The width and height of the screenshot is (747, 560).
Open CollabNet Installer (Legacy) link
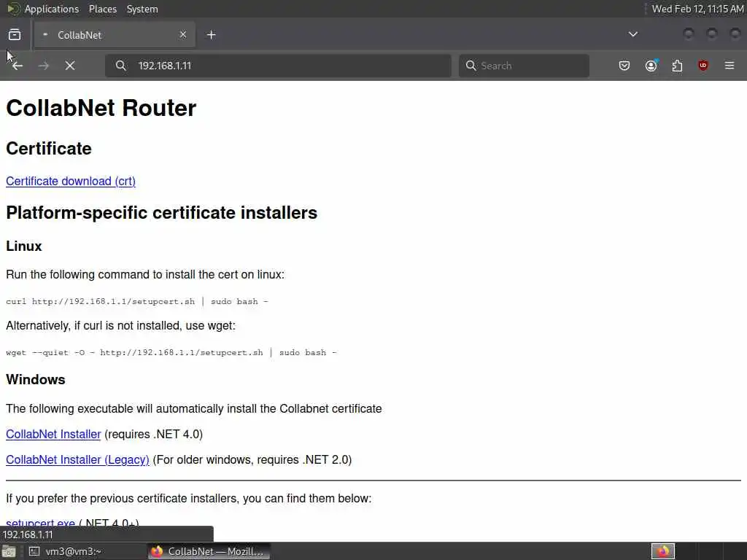[x=77, y=460]
